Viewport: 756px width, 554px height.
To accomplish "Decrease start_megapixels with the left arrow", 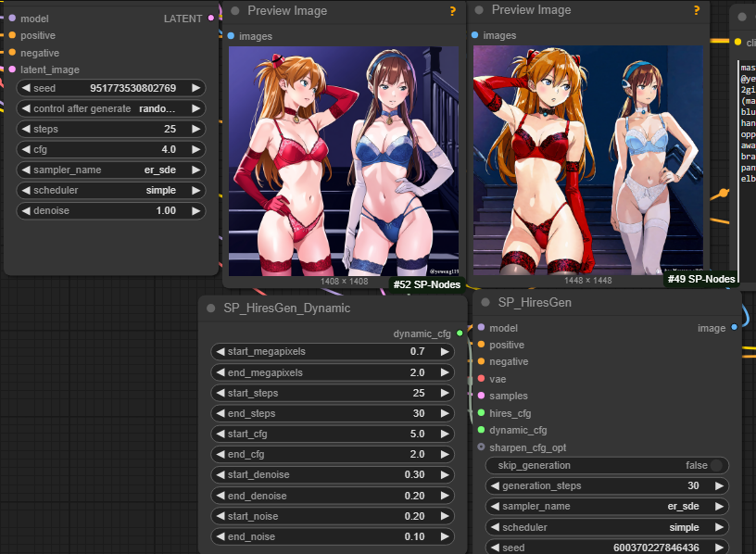I will pyautogui.click(x=220, y=351).
